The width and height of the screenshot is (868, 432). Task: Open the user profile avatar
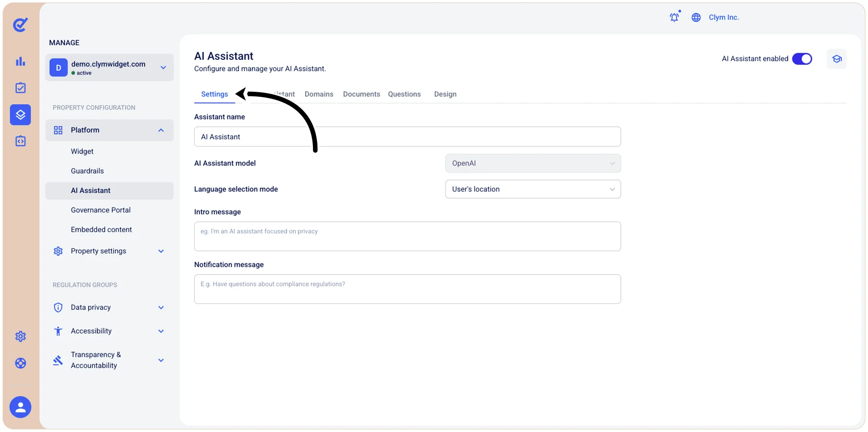[20, 407]
